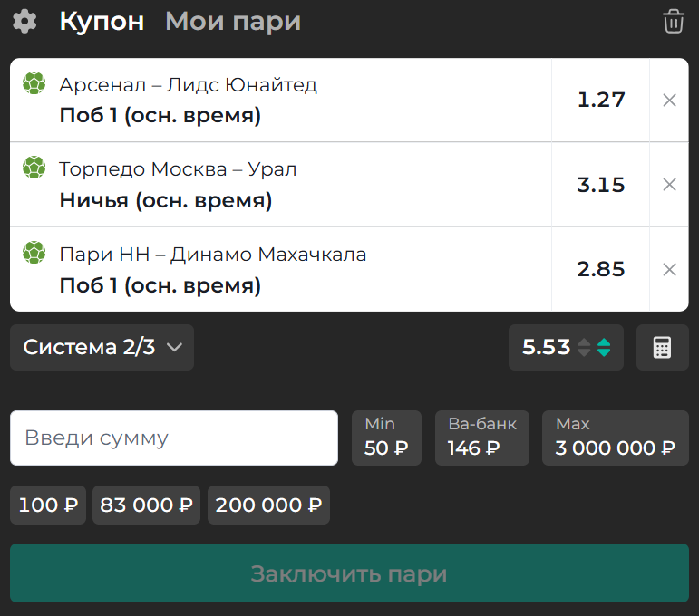
Task: Remove Торпедо Москва – Урал selection
Action: click(x=669, y=185)
